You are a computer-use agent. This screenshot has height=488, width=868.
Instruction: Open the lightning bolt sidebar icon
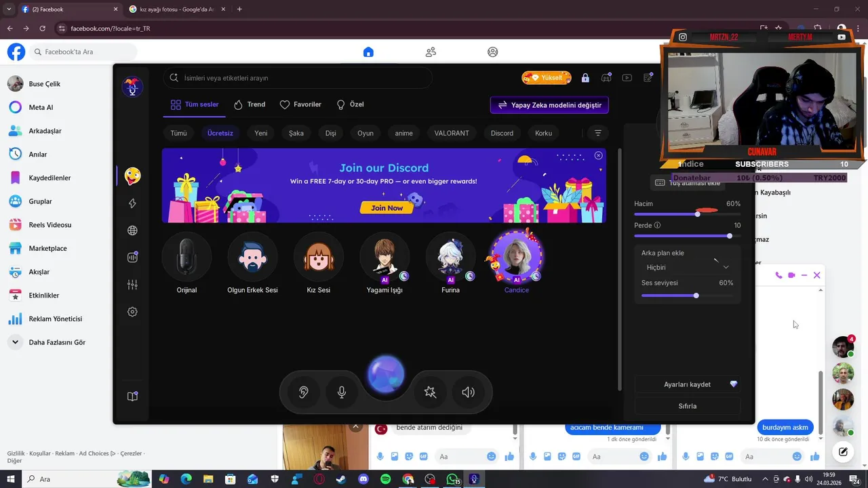coord(132,203)
